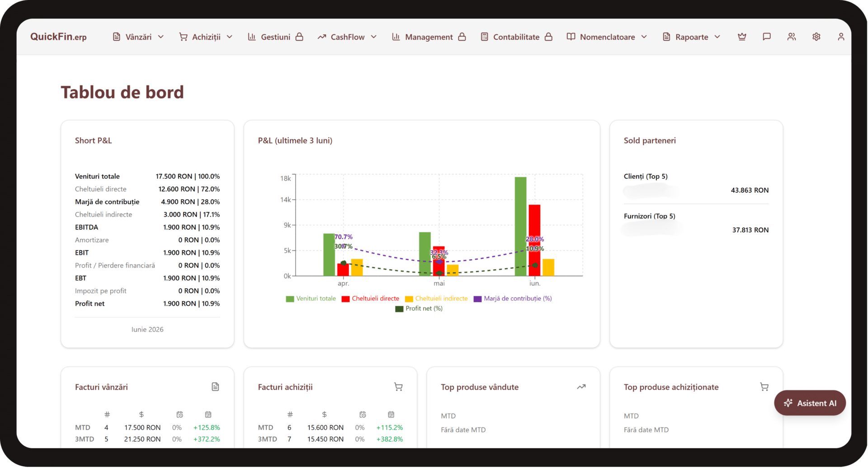The width and height of the screenshot is (868, 472).
Task: Expand the CashFlow menu chevron
Action: click(x=373, y=37)
